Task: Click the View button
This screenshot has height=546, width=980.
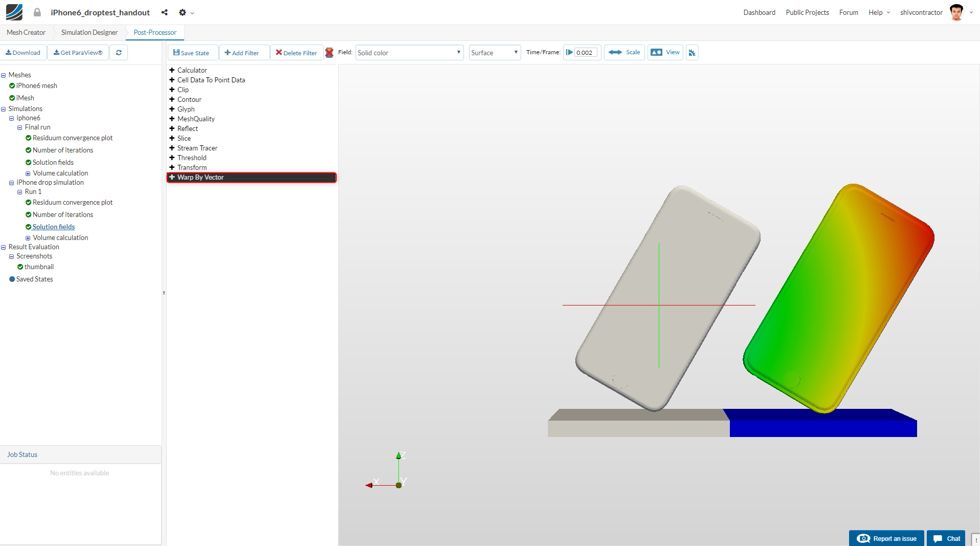Action: [x=665, y=52]
